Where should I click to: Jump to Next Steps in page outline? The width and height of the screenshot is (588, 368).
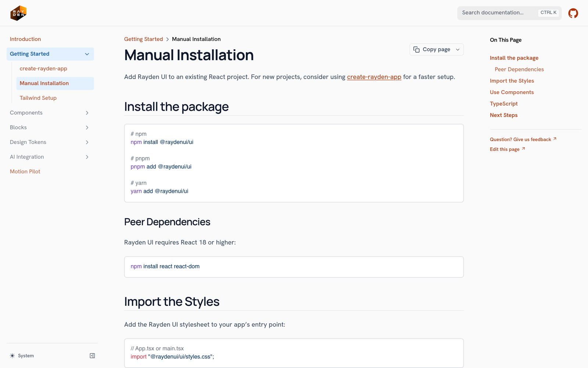(504, 115)
